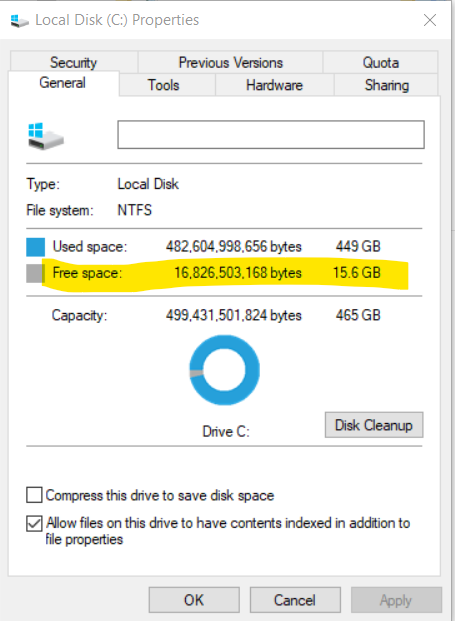Click the drive icon in the title bar

point(19,21)
